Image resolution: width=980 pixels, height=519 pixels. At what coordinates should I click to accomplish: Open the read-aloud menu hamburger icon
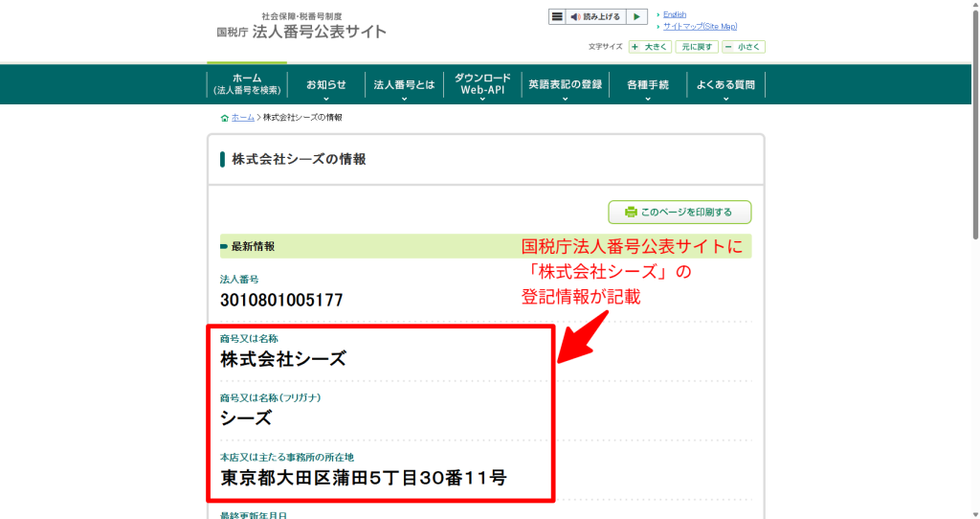click(557, 17)
